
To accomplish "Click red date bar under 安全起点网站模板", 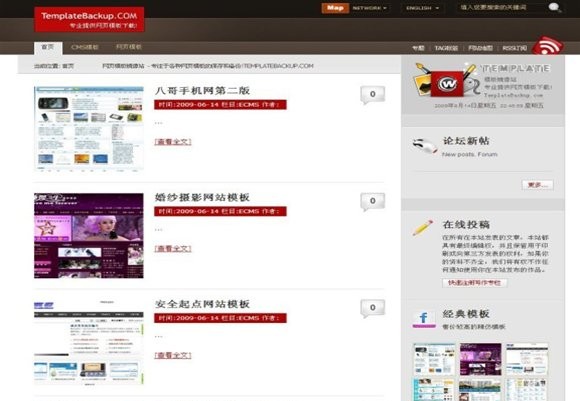I will pyautogui.click(x=220, y=318).
